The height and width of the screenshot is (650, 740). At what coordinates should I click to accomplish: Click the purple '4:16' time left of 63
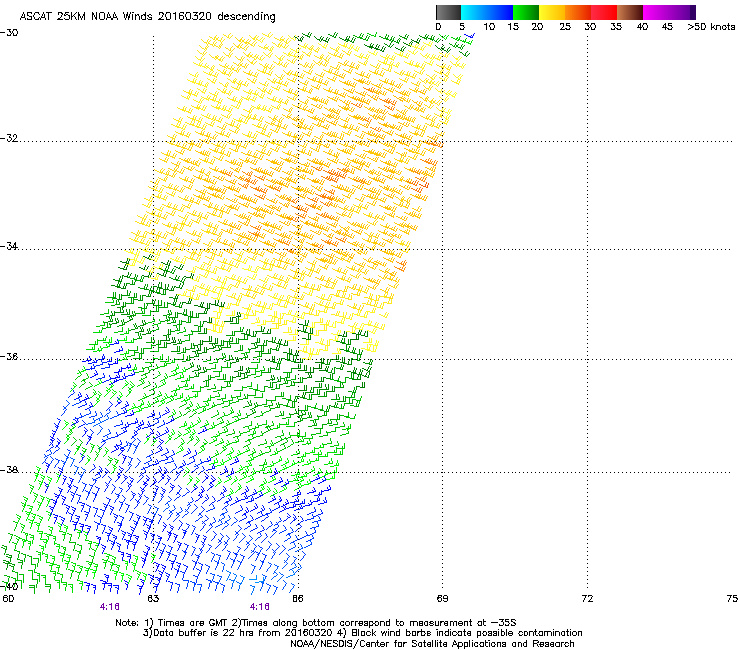click(x=109, y=607)
